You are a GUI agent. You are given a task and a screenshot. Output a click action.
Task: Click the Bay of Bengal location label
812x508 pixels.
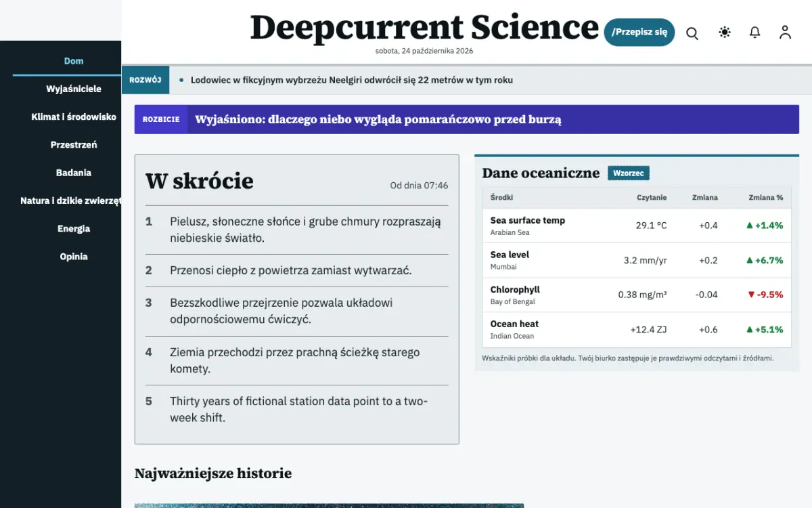point(512,301)
